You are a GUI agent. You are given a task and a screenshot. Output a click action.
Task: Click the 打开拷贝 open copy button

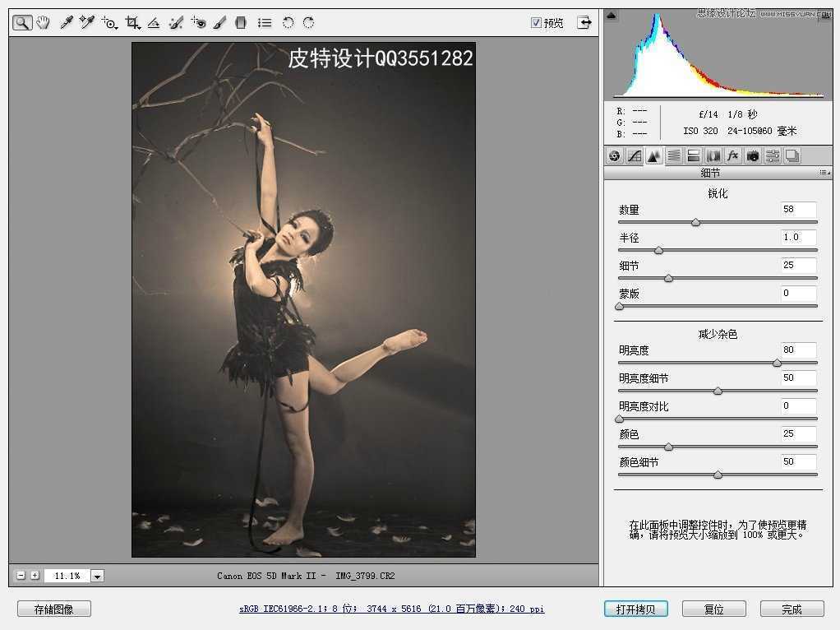point(636,609)
